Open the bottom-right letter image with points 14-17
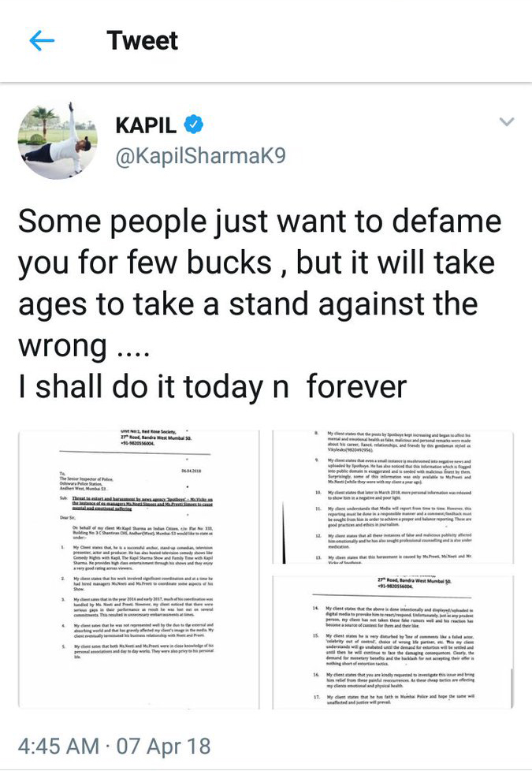This screenshot has width=532, height=771. 392,642
